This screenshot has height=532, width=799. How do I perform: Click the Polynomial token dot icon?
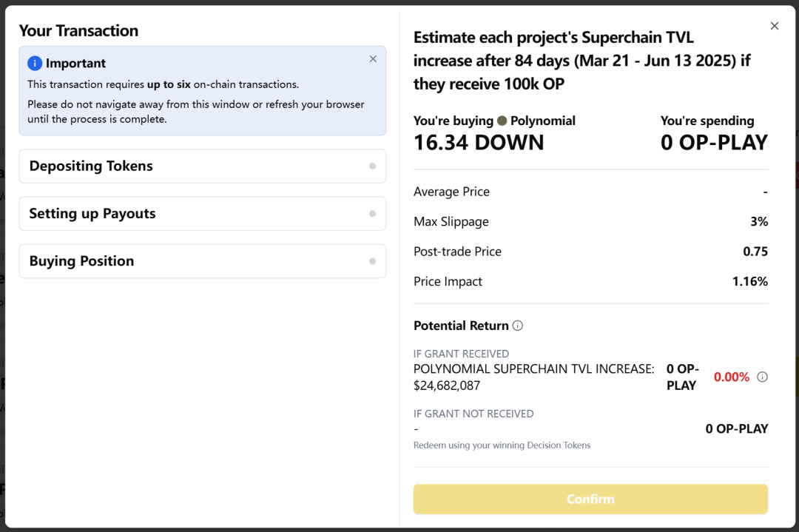click(x=502, y=121)
